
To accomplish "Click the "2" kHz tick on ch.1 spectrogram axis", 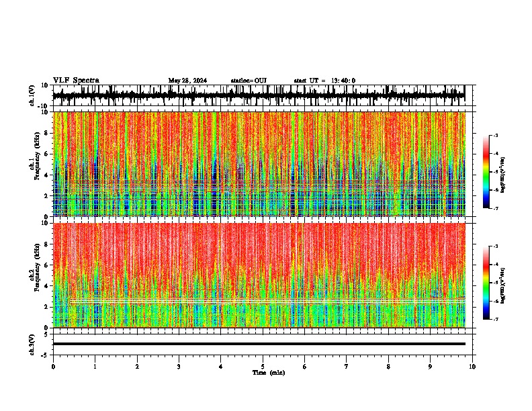I will click(47, 195).
